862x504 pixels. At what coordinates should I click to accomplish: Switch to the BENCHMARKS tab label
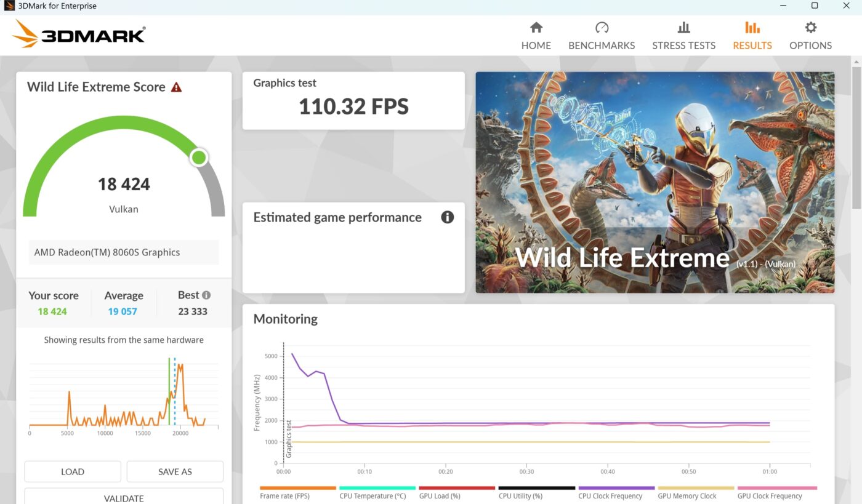pos(602,46)
